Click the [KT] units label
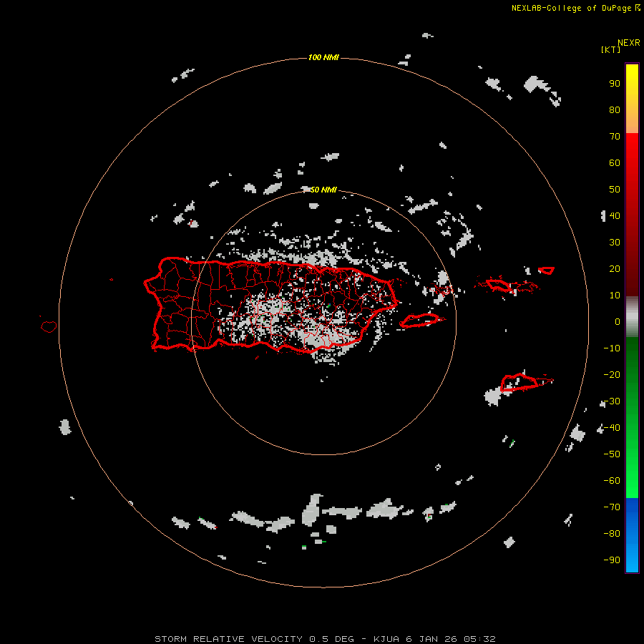The height and width of the screenshot is (644, 644). click(610, 49)
